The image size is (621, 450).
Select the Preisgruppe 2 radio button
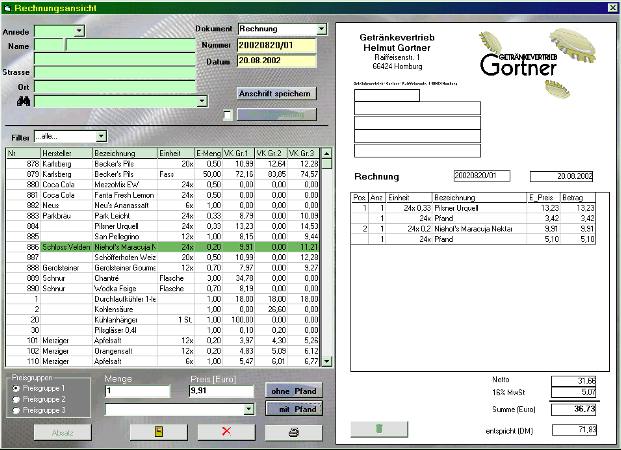[14, 398]
